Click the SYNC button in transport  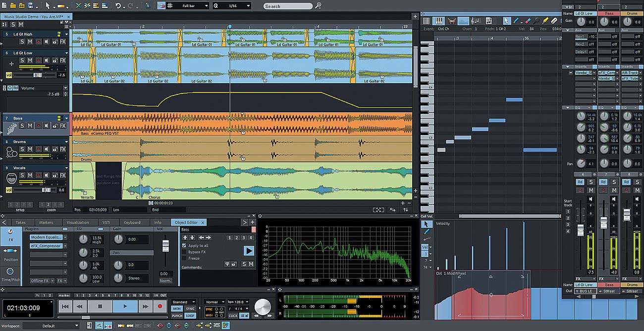point(190,309)
